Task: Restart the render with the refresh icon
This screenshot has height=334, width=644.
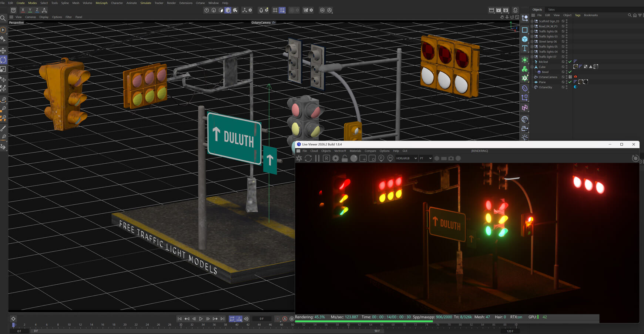Action: (x=308, y=158)
